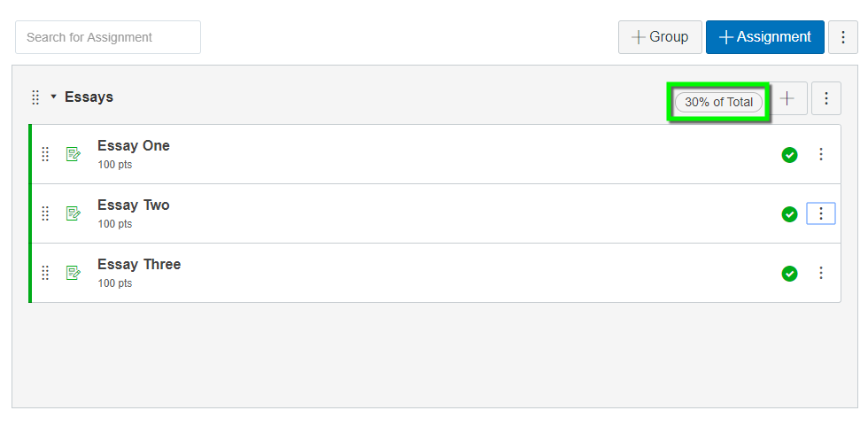Toggle the published checkmark for Essay One
Screen dimensions: 868x426
tap(789, 155)
